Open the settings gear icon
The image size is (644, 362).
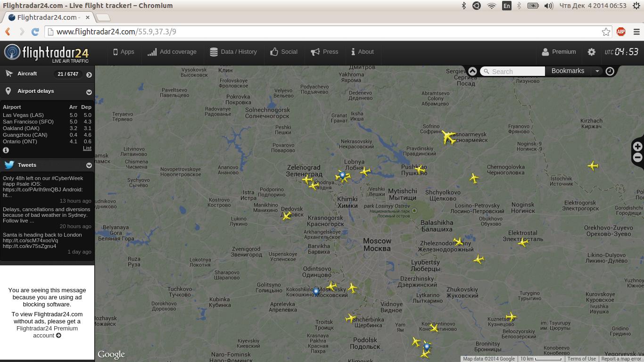coord(592,52)
